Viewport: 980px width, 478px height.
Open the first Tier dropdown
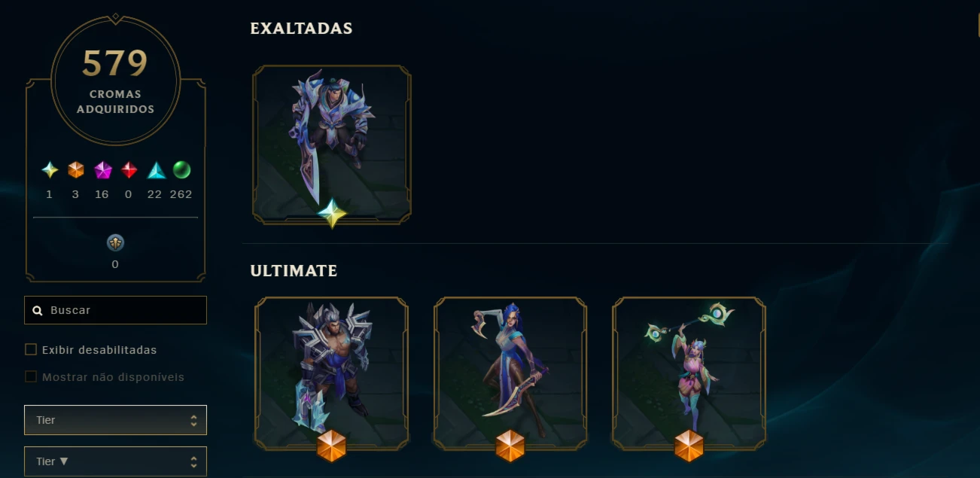tap(115, 420)
